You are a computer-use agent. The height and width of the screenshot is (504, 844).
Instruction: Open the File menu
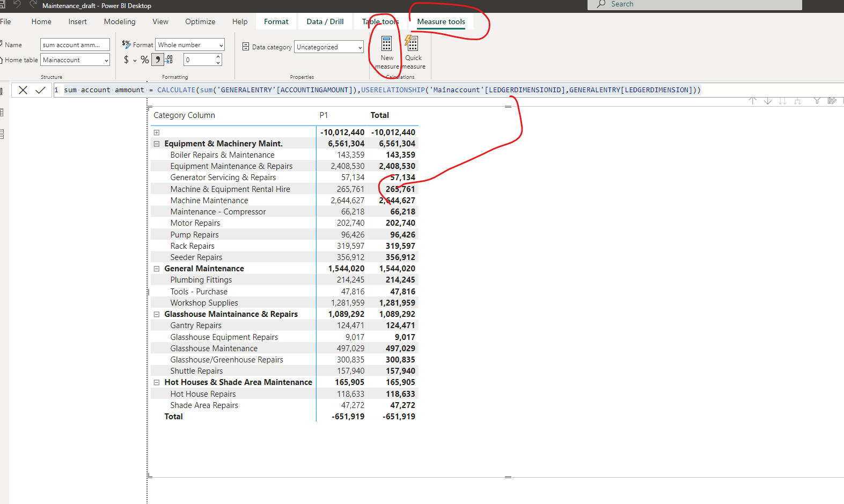tap(6, 21)
